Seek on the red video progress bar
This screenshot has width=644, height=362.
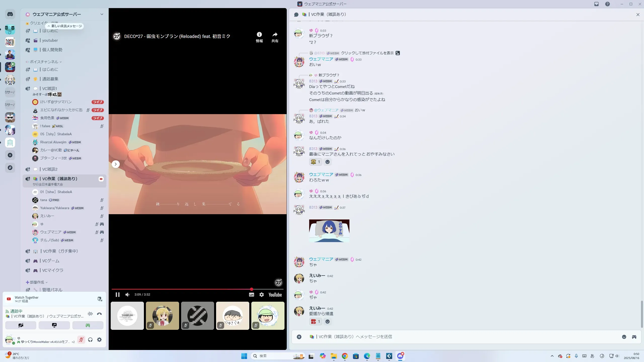pyautogui.click(x=181, y=289)
